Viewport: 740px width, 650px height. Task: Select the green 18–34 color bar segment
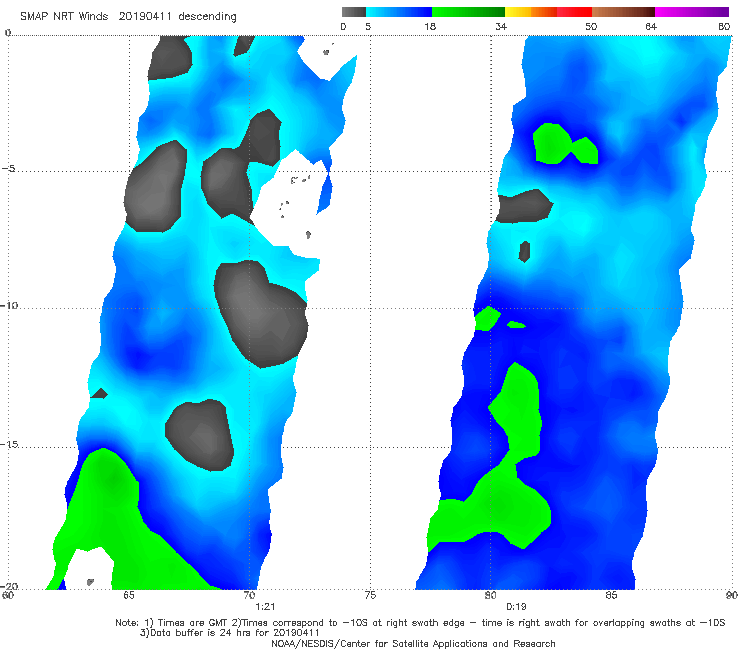coord(468,12)
